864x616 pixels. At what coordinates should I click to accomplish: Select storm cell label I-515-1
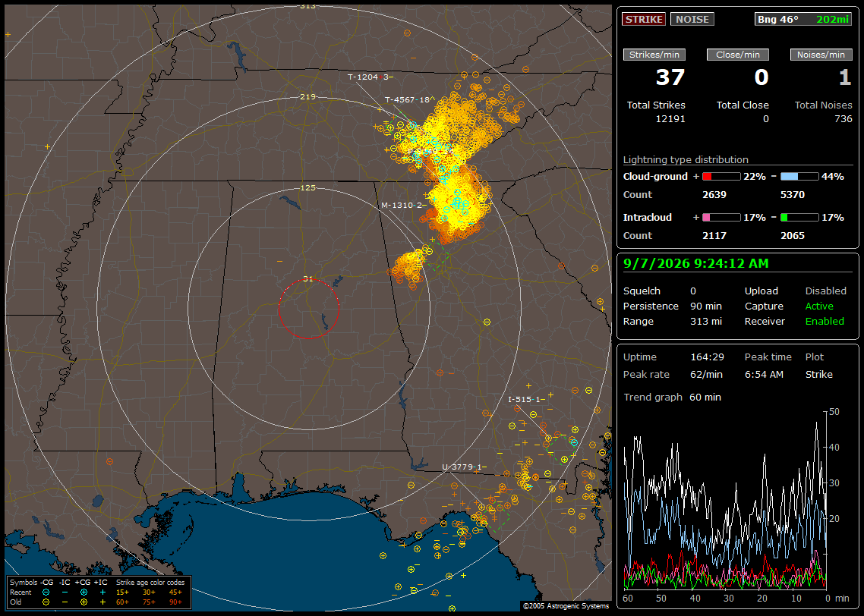tap(526, 399)
